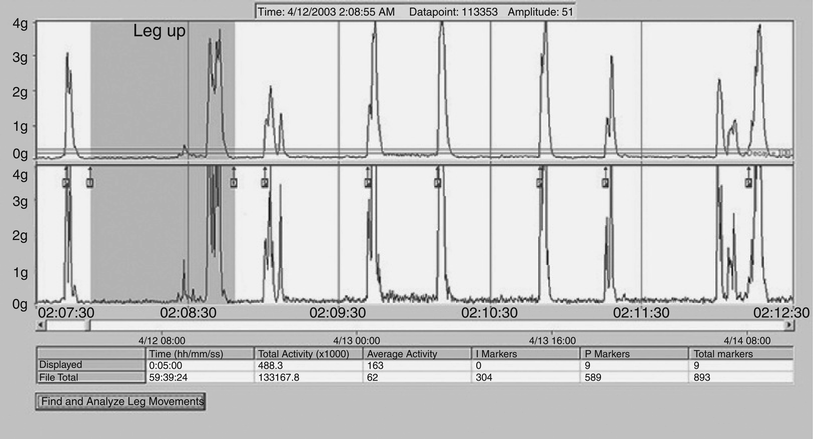Screen dimensions: 813x439
Task: Click the Datapoint: 113353 readout
Action: point(453,11)
